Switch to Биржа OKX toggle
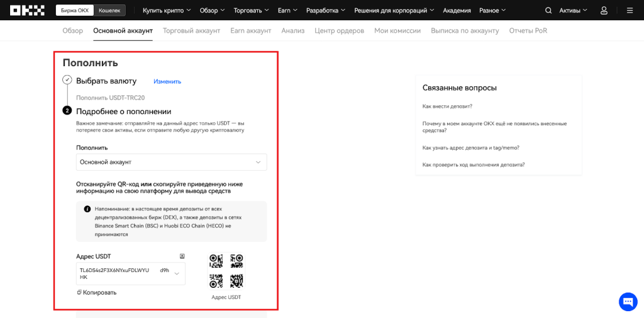This screenshot has width=644, height=318. pyautogui.click(x=75, y=11)
